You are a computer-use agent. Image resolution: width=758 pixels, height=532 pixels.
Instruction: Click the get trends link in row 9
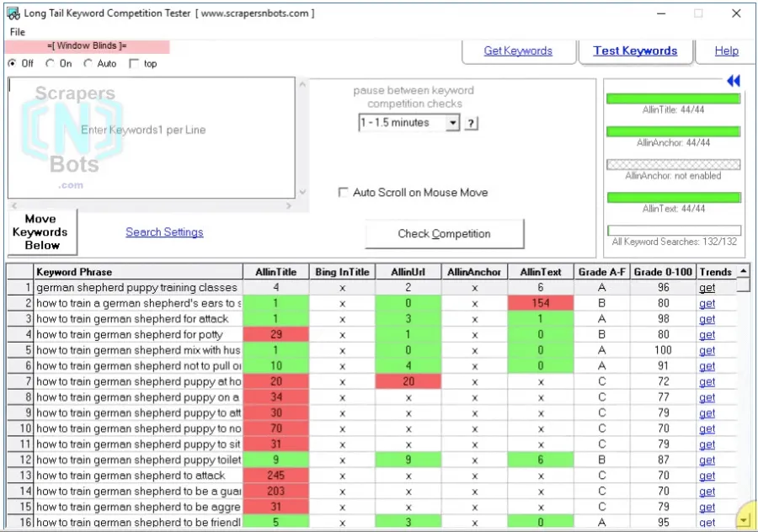707,413
